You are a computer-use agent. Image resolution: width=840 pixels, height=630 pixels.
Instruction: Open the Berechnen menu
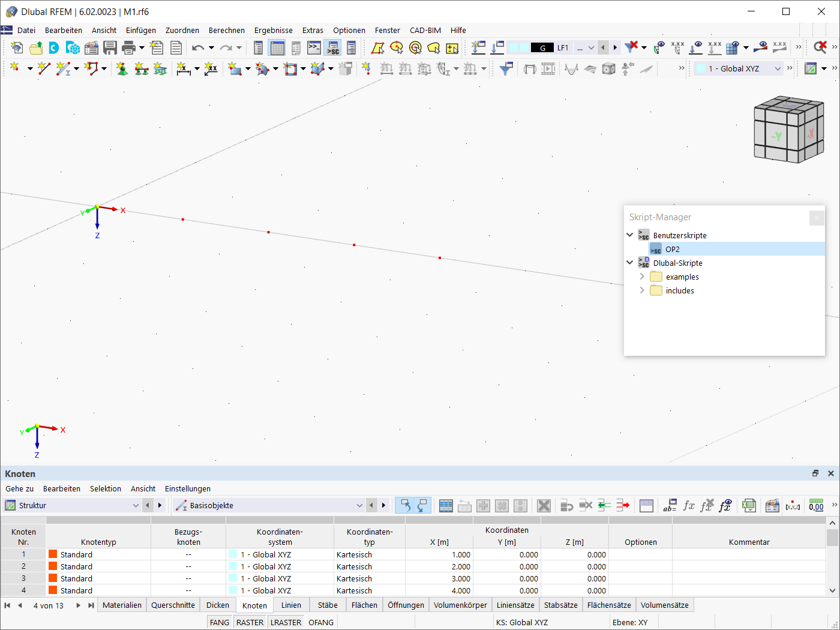click(x=226, y=30)
